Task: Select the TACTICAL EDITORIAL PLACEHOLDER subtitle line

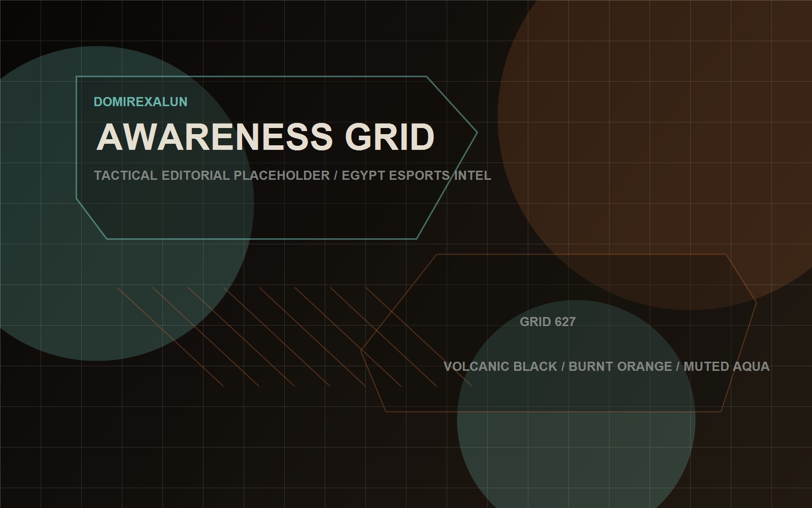Action: (292, 175)
